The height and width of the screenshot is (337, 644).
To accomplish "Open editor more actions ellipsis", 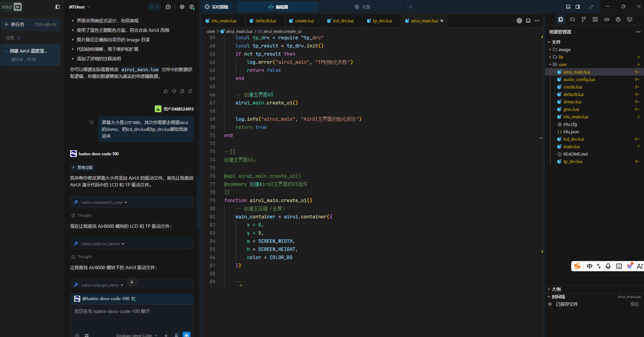I will (x=537, y=21).
